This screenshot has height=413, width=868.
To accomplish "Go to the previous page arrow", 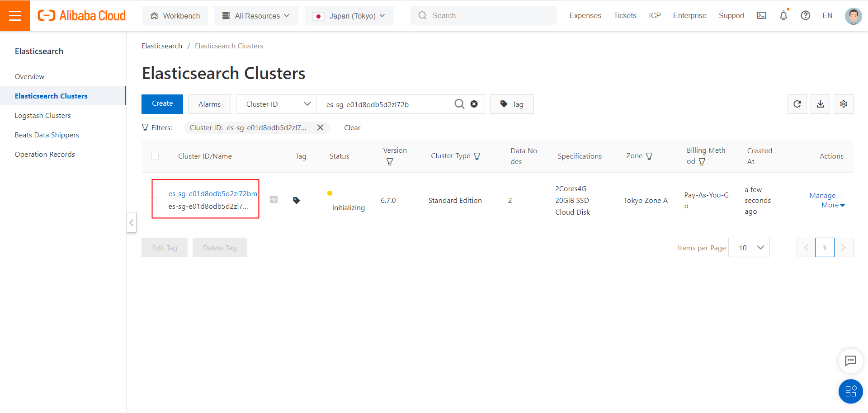I will click(x=806, y=248).
